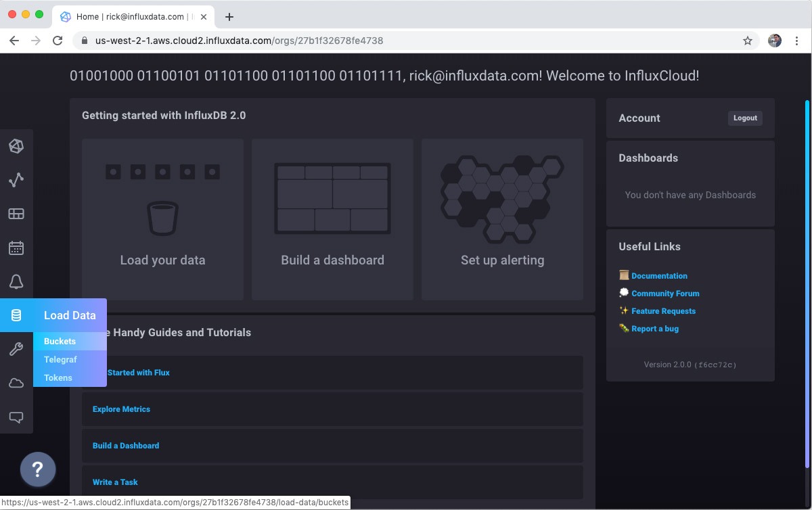This screenshot has width=812, height=510.
Task: Click the cloud usage icon in sidebar
Action: (17, 383)
